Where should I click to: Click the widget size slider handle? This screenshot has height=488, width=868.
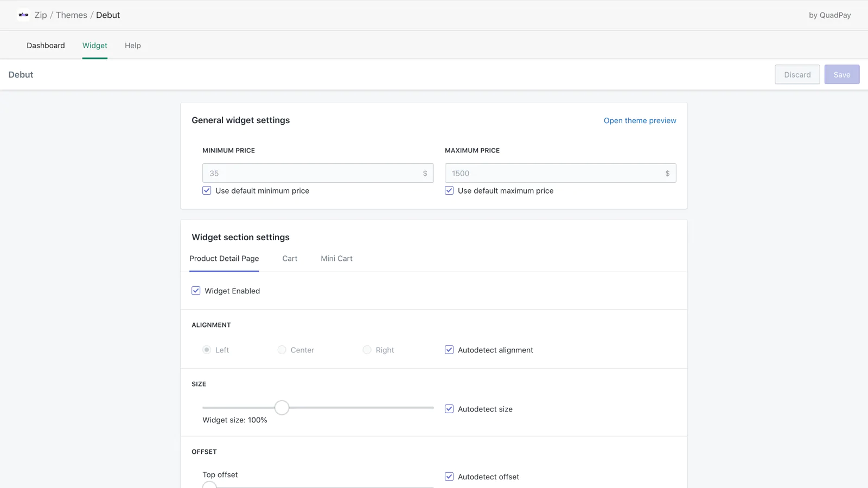coord(282,407)
